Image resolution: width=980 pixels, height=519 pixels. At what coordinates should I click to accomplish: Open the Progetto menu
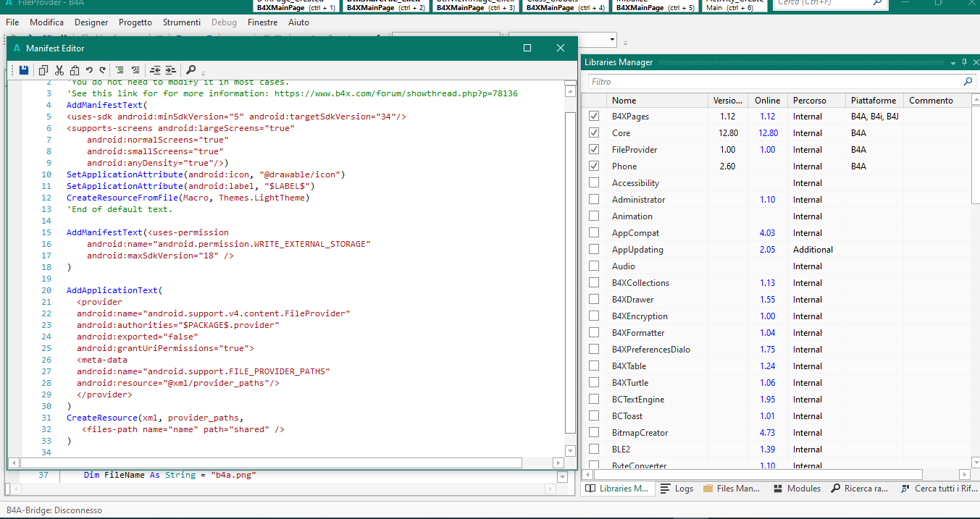click(x=135, y=22)
